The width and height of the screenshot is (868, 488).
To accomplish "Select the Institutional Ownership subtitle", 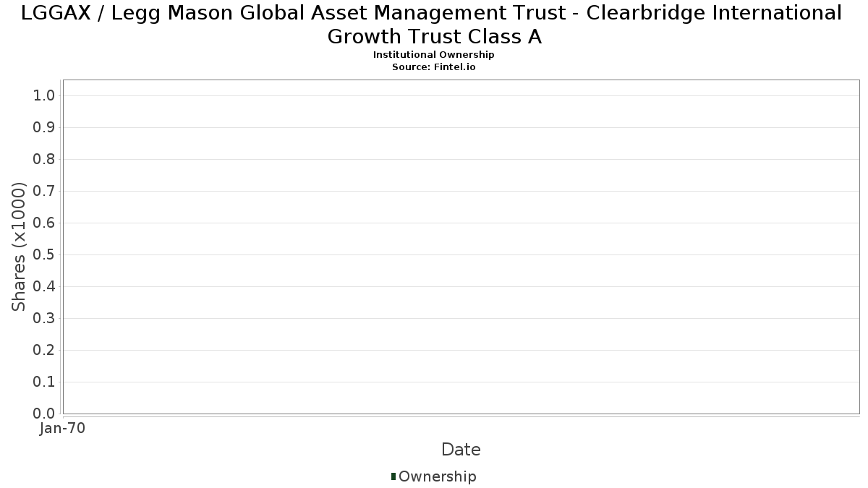I will (433, 55).
